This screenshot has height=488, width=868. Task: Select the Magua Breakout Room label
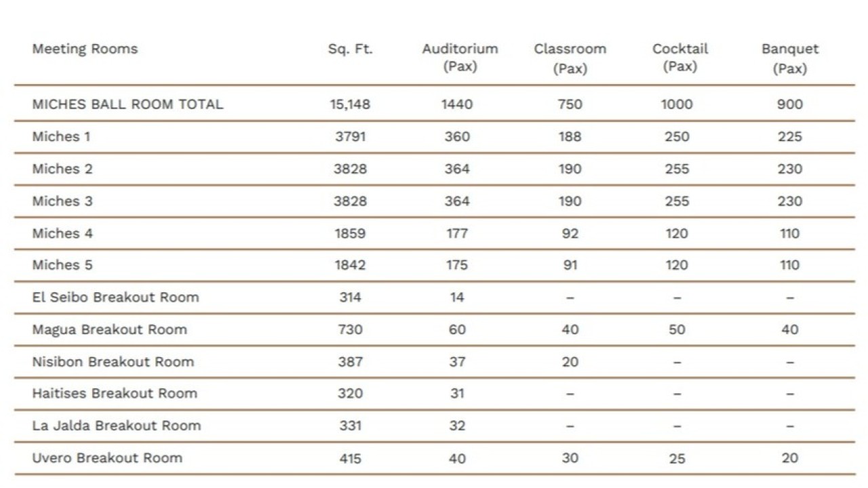109,329
